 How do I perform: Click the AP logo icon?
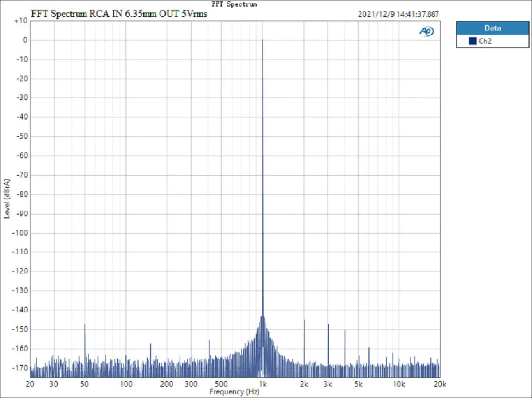pyautogui.click(x=426, y=31)
